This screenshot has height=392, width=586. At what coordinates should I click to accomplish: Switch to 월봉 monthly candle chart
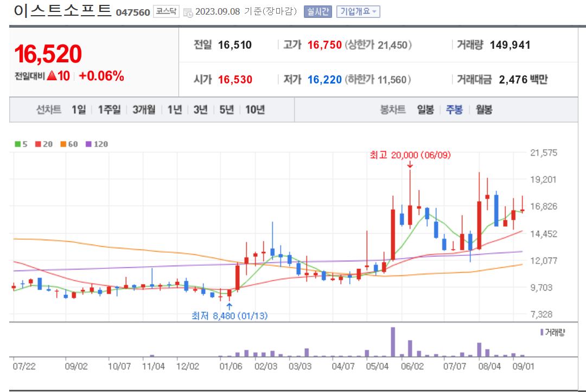(484, 110)
